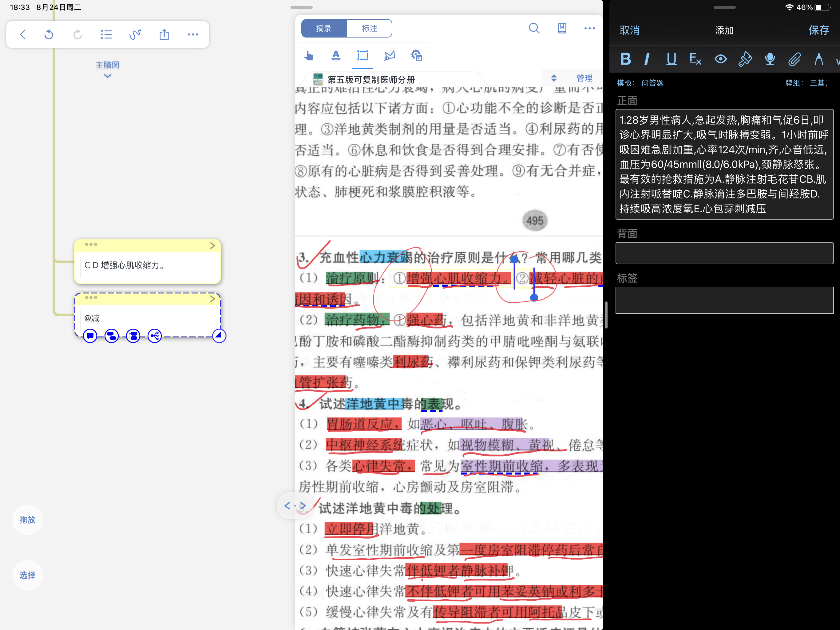This screenshot has height=630, width=840.
Task: Attach a file with the paperclip icon
Action: (794, 59)
